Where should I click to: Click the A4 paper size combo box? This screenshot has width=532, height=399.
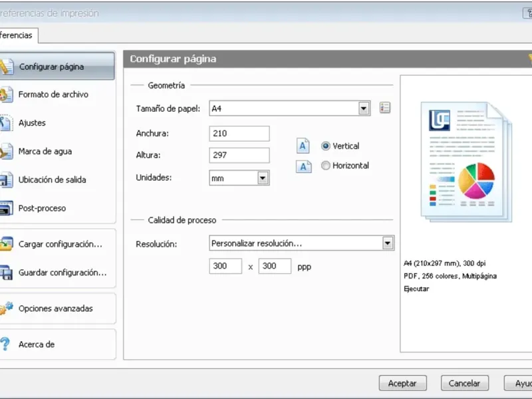290,108
